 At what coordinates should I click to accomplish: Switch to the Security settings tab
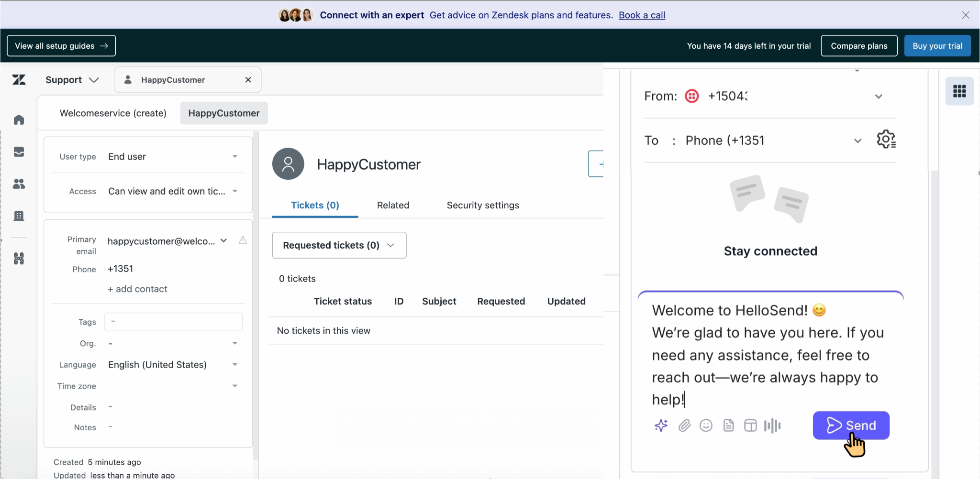pos(483,206)
